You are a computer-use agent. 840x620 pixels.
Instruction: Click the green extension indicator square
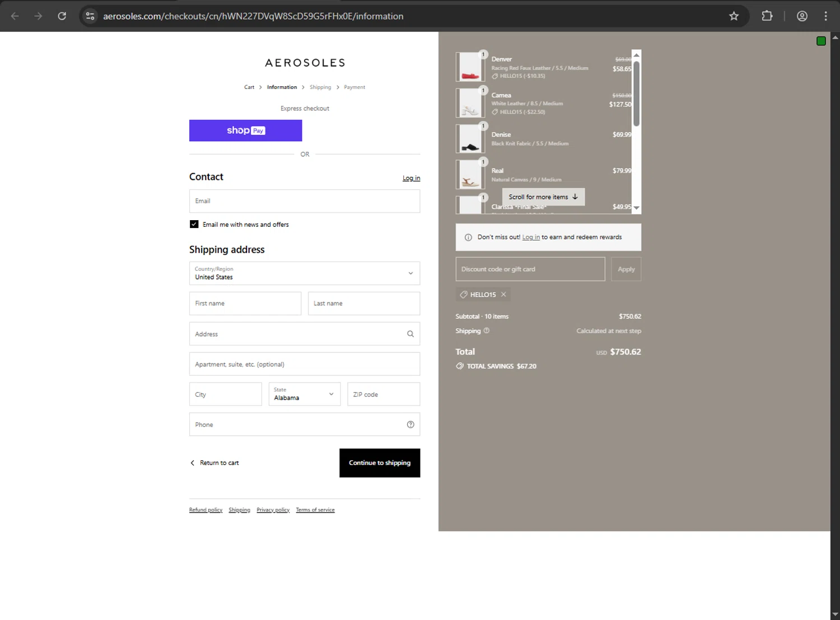tap(821, 41)
